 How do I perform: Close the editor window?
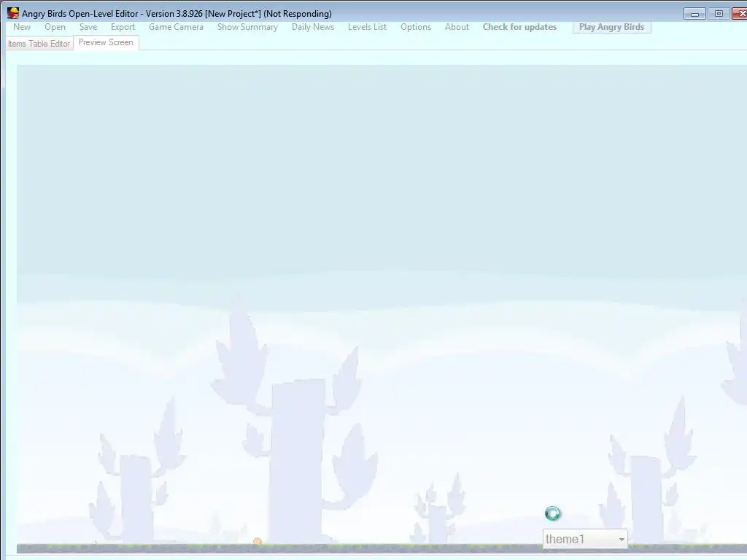click(740, 14)
